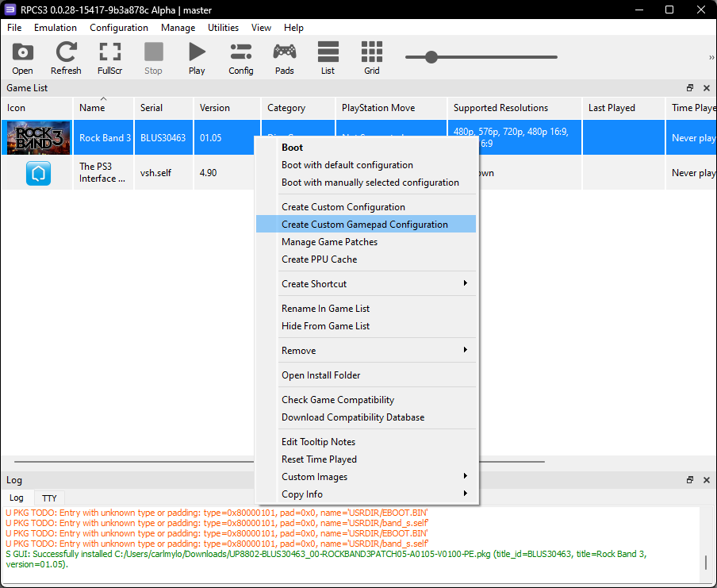
Task: Open the Pads gamepad icon
Action: pyautogui.click(x=285, y=58)
